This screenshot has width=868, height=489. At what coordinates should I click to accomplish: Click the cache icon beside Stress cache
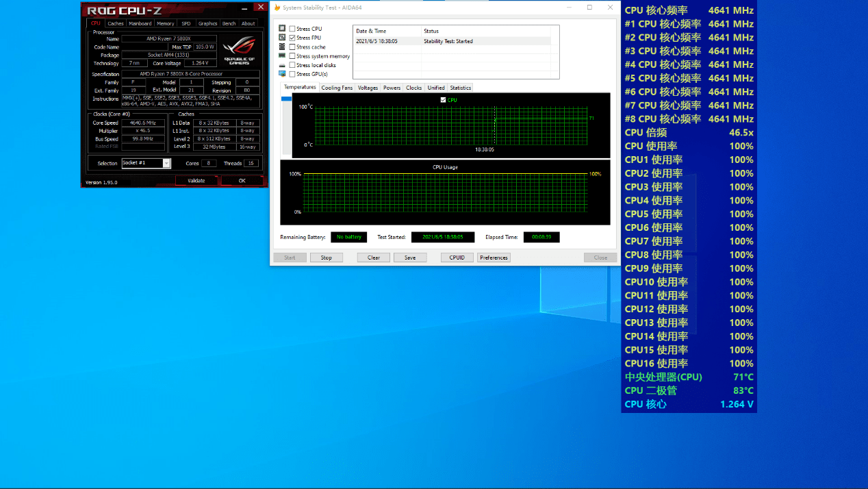pos(282,47)
